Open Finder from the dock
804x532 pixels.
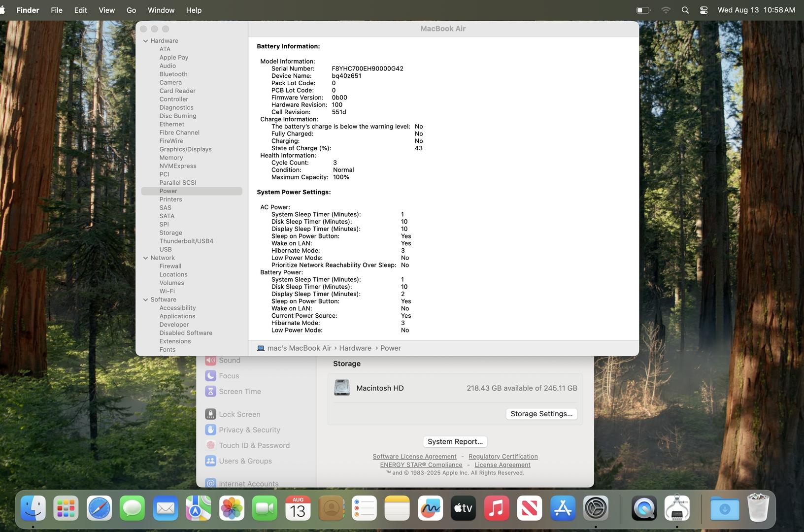[x=33, y=508]
